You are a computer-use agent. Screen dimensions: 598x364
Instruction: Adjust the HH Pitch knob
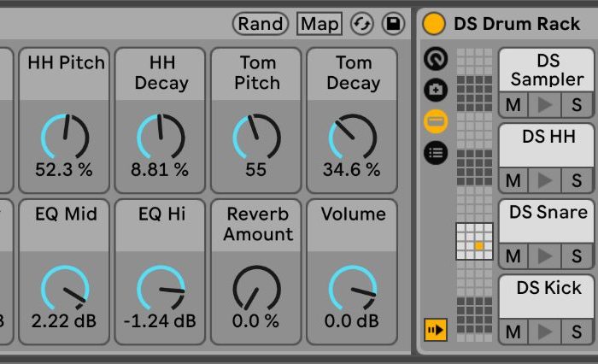[x=65, y=136]
